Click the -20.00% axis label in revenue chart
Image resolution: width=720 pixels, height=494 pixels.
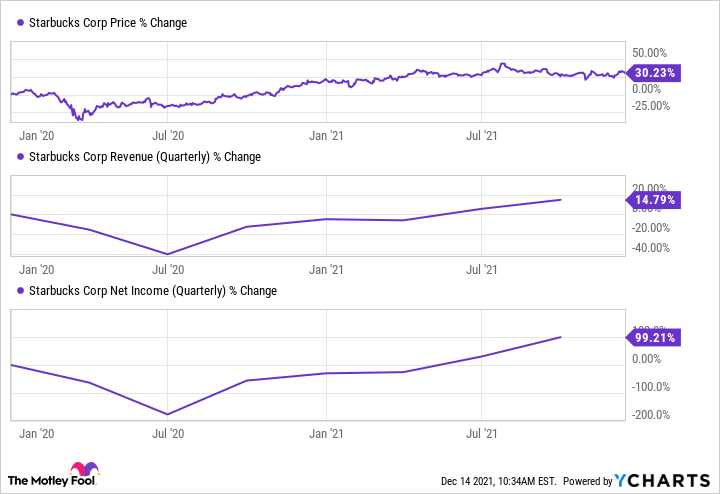click(x=651, y=228)
